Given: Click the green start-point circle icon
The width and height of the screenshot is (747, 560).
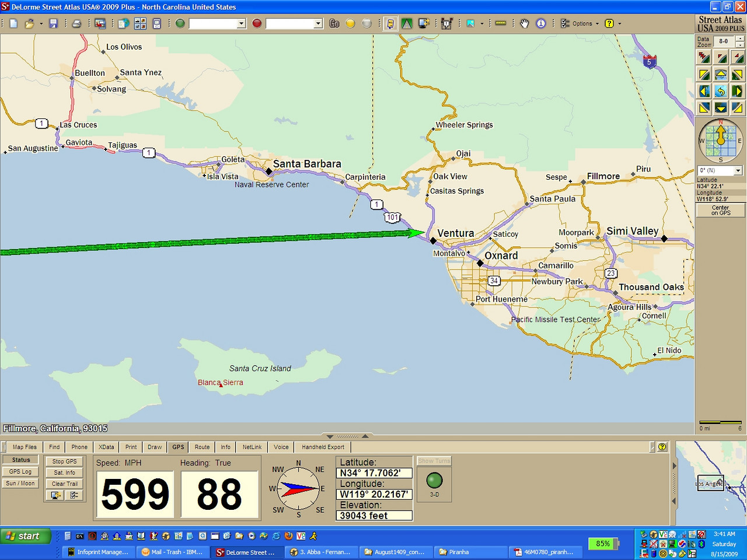Looking at the screenshot, I should point(180,23).
